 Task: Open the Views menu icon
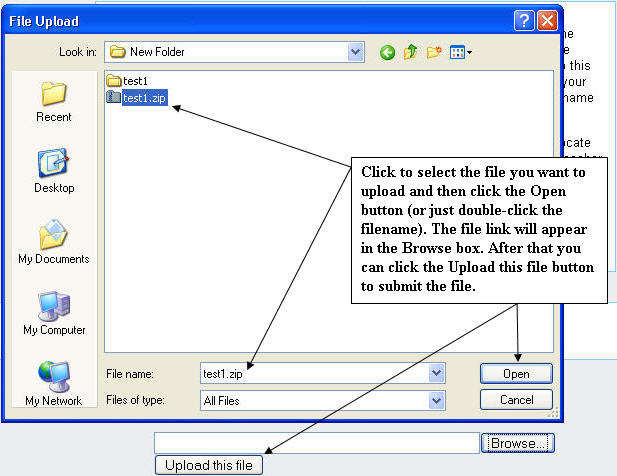pyautogui.click(x=460, y=52)
